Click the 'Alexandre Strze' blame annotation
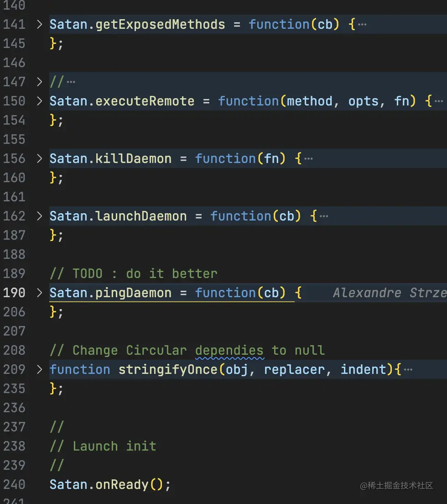447x504 pixels. click(x=390, y=293)
